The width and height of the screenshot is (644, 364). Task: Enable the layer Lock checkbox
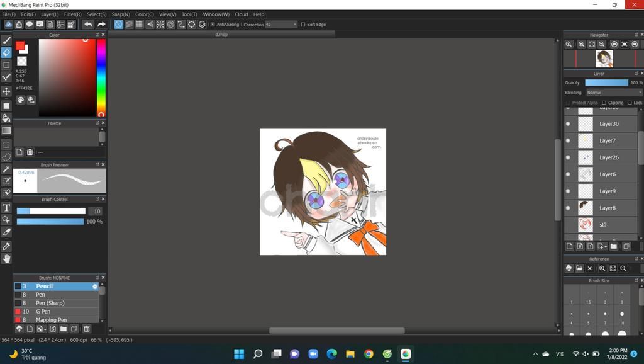point(630,103)
